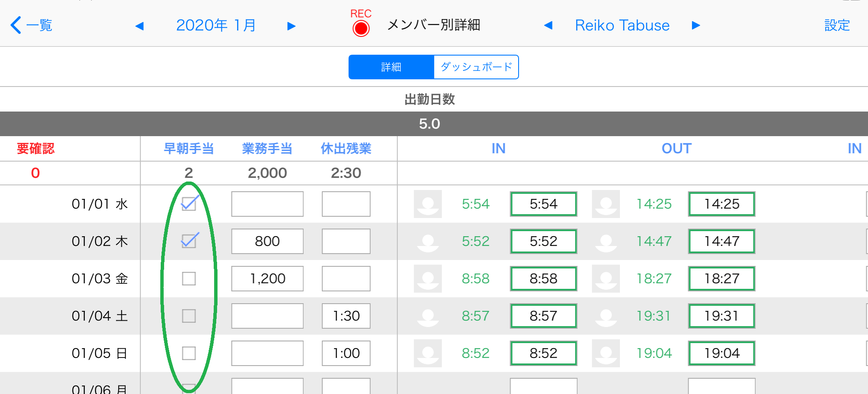Click the 800 業務手当 field for 01/02
This screenshot has height=394, width=868.
(x=267, y=241)
